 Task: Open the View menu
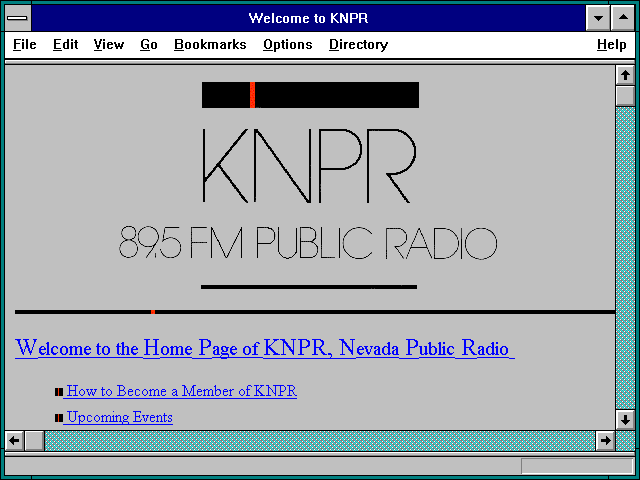(x=109, y=44)
